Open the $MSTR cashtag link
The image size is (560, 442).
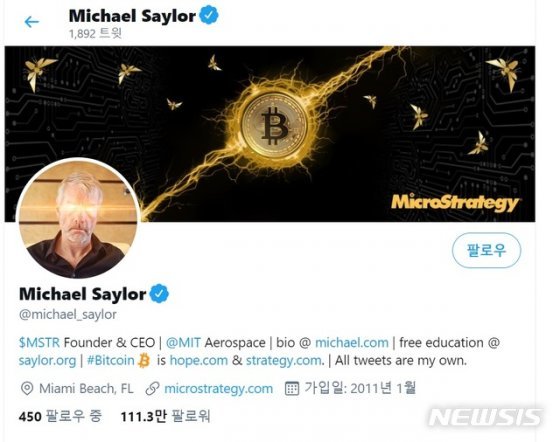[x=39, y=342]
